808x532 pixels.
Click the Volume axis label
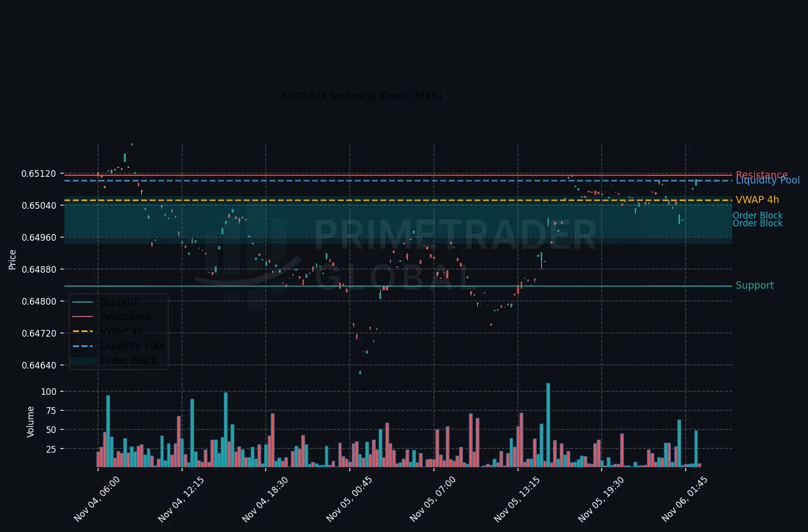(x=30, y=422)
